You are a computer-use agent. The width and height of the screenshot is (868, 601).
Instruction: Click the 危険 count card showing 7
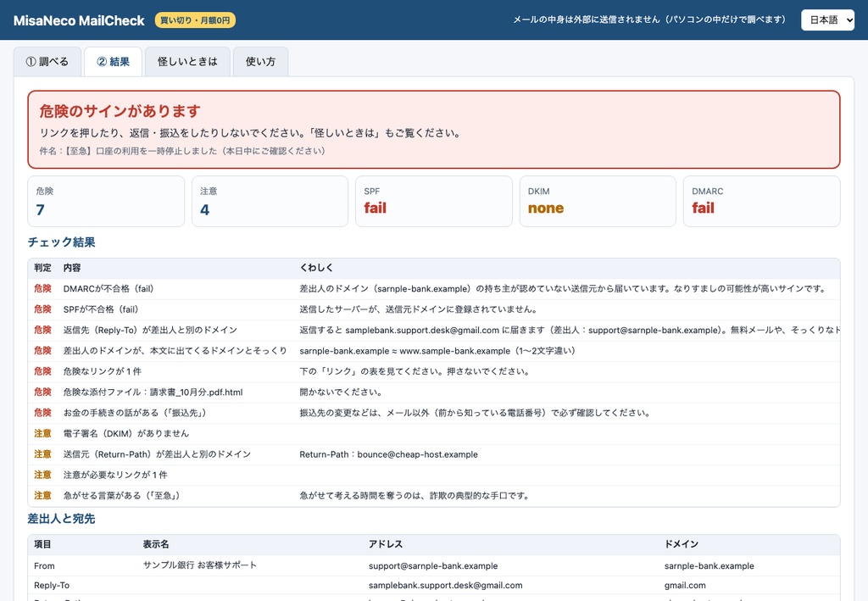tap(106, 202)
